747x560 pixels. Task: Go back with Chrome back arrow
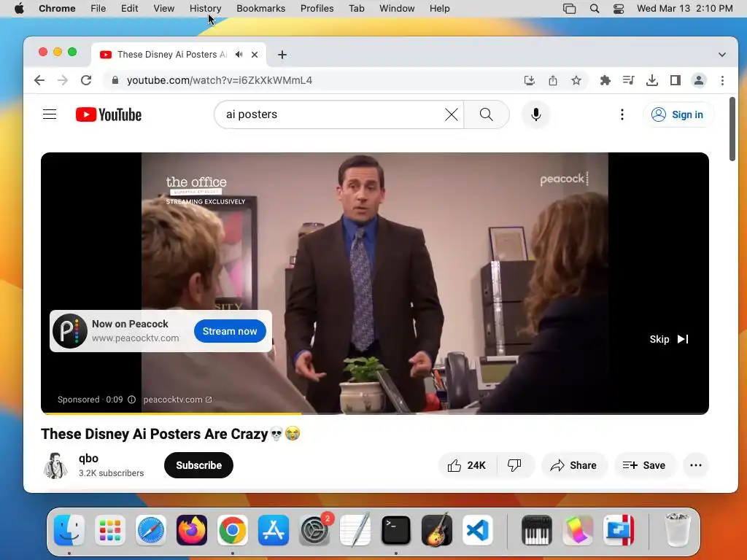(x=39, y=80)
